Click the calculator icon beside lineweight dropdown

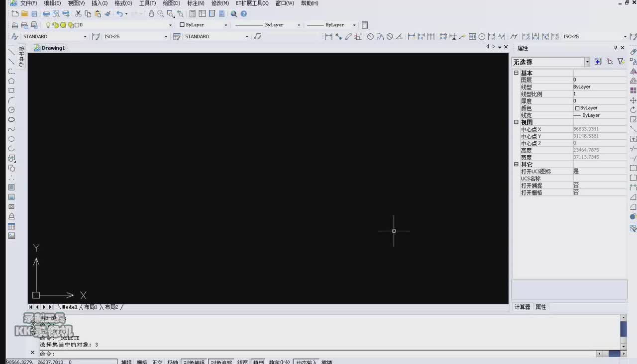(365, 25)
